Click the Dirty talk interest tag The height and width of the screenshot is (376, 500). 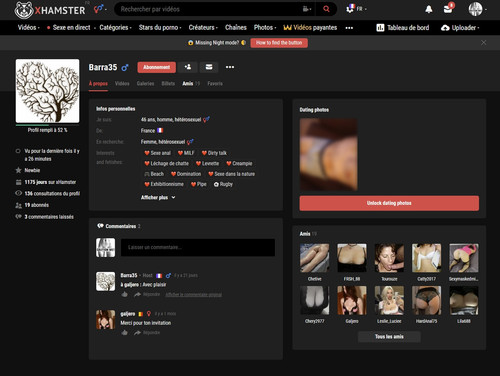coord(214,153)
